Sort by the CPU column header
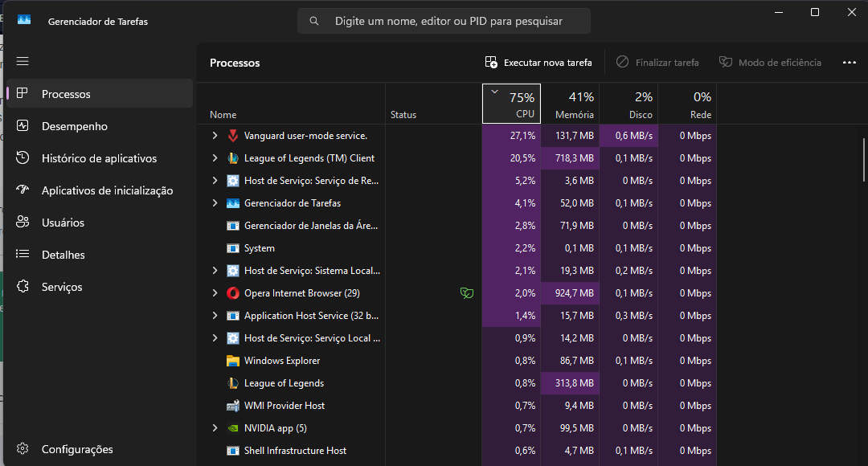 click(511, 104)
